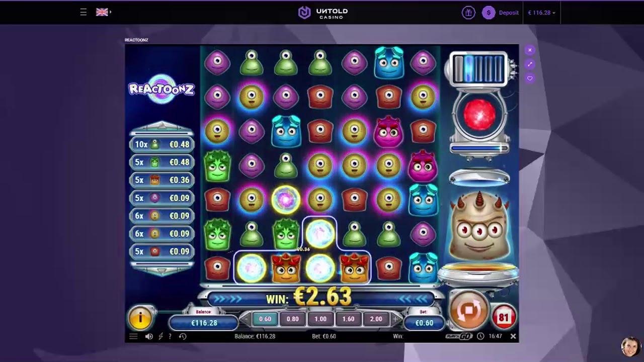Open the UK flag language selector
This screenshot has height=362, width=644.
(104, 12)
